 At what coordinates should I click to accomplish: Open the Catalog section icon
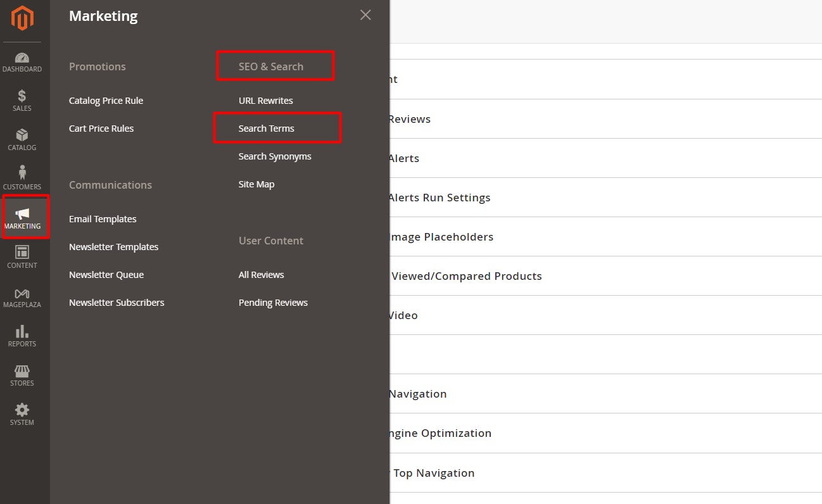point(22,140)
